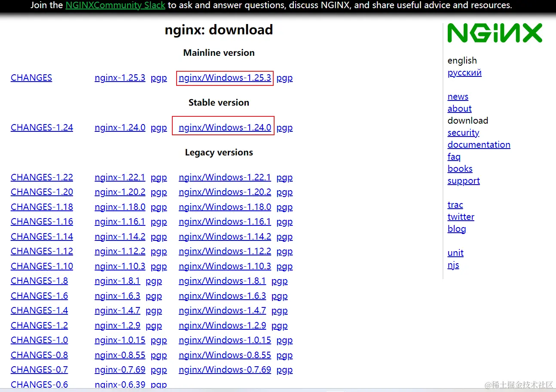The image size is (556, 392).
Task: Open the books page
Action: pyautogui.click(x=460, y=169)
